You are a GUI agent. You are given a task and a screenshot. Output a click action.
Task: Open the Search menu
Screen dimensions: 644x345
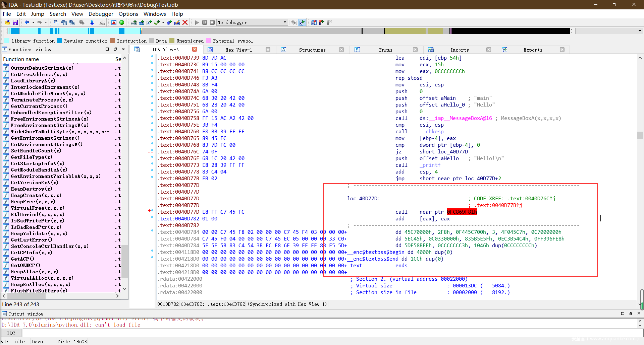coord(58,14)
